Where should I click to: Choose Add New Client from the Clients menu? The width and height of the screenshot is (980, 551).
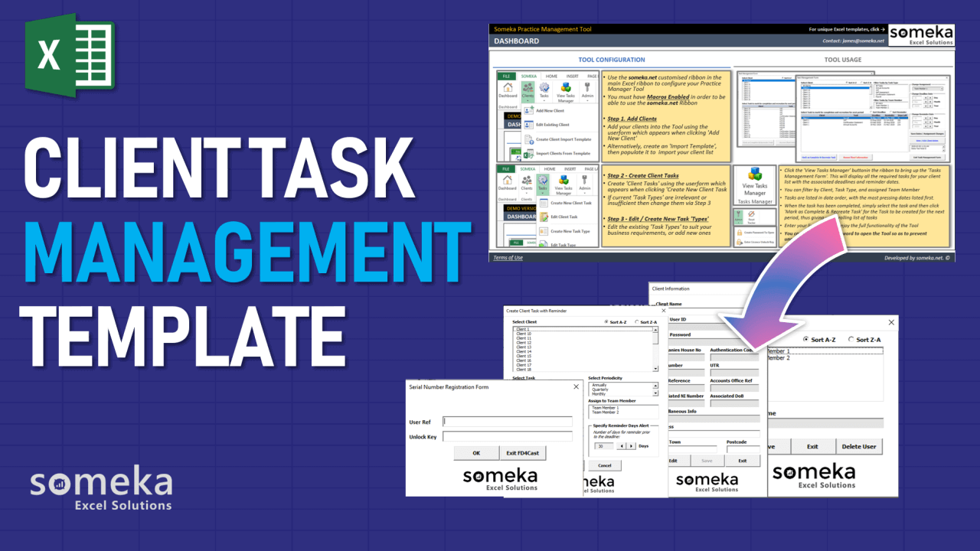pyautogui.click(x=548, y=111)
